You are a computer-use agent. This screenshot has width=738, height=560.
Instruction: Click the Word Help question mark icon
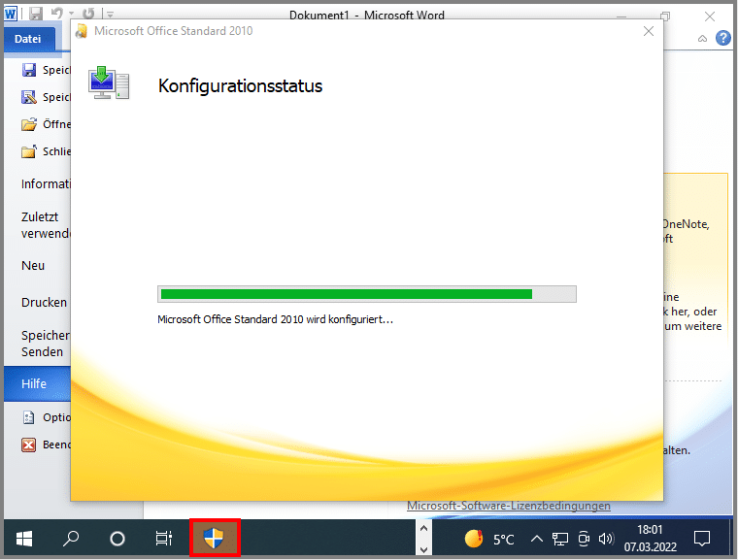pyautogui.click(x=723, y=39)
